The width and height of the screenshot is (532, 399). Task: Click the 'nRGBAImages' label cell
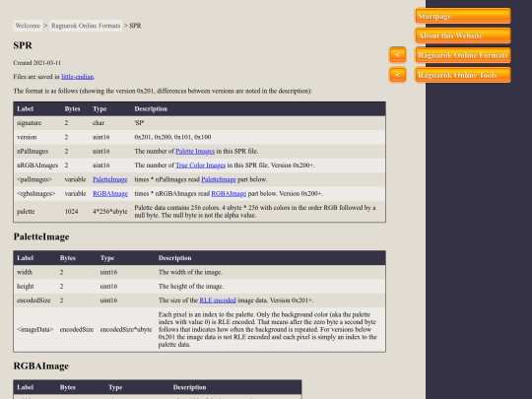click(37, 166)
